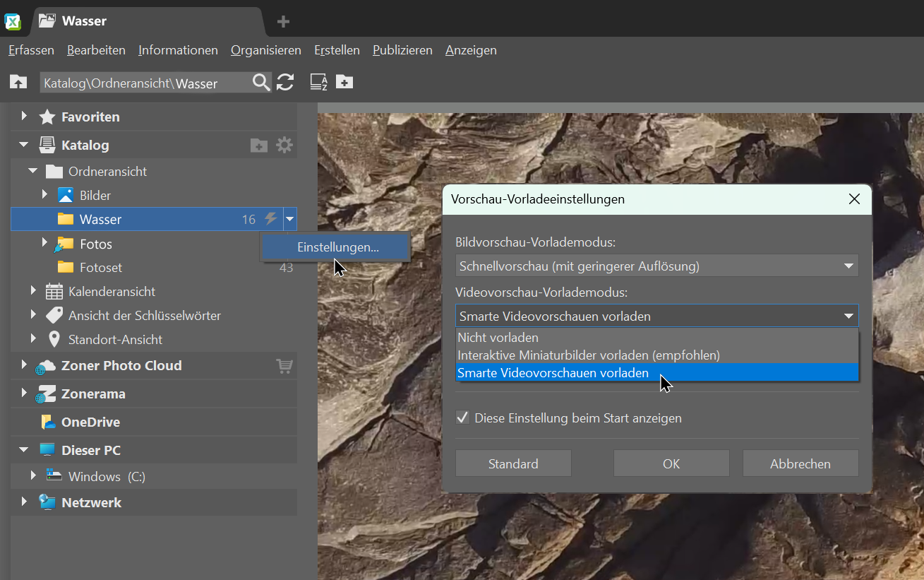Add a folder to Katalog with the folder-plus icon

click(x=259, y=145)
